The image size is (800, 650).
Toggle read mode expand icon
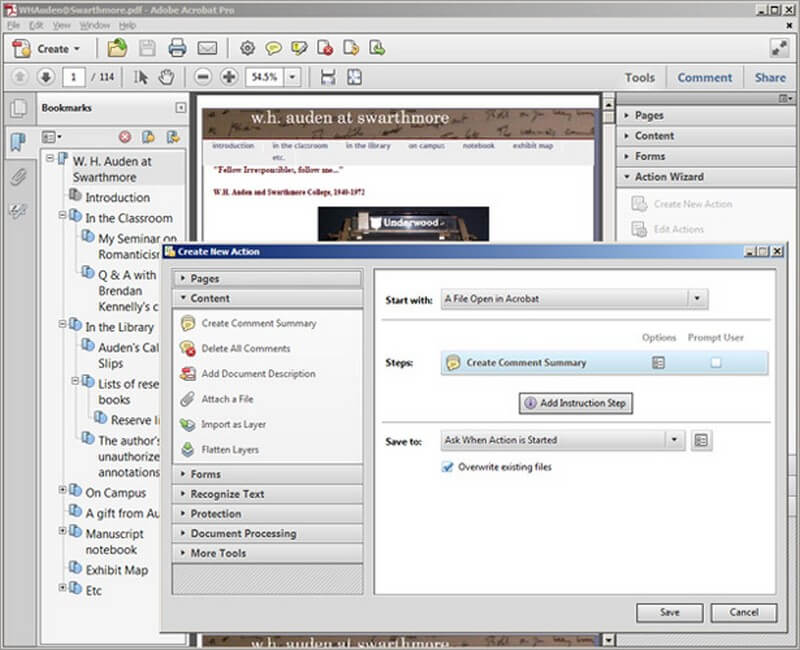[x=779, y=48]
